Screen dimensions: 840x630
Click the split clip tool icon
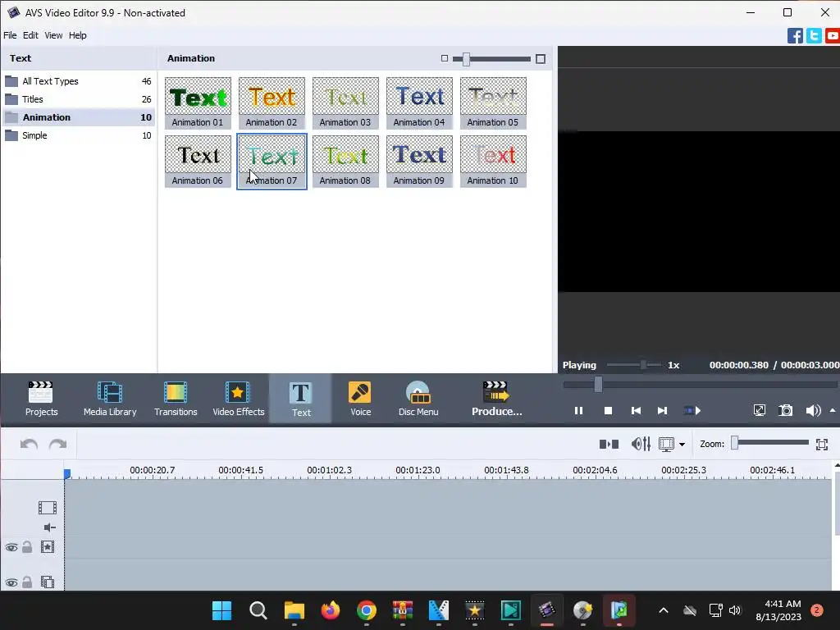tap(609, 444)
